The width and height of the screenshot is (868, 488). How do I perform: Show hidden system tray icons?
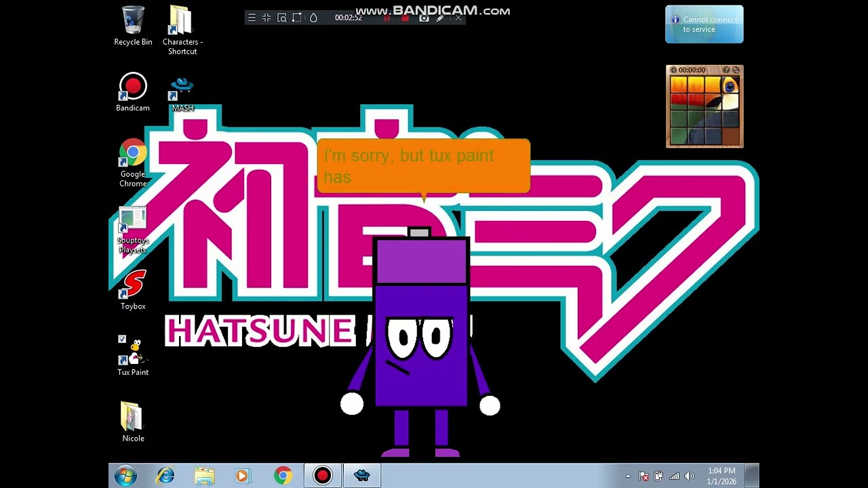628,476
